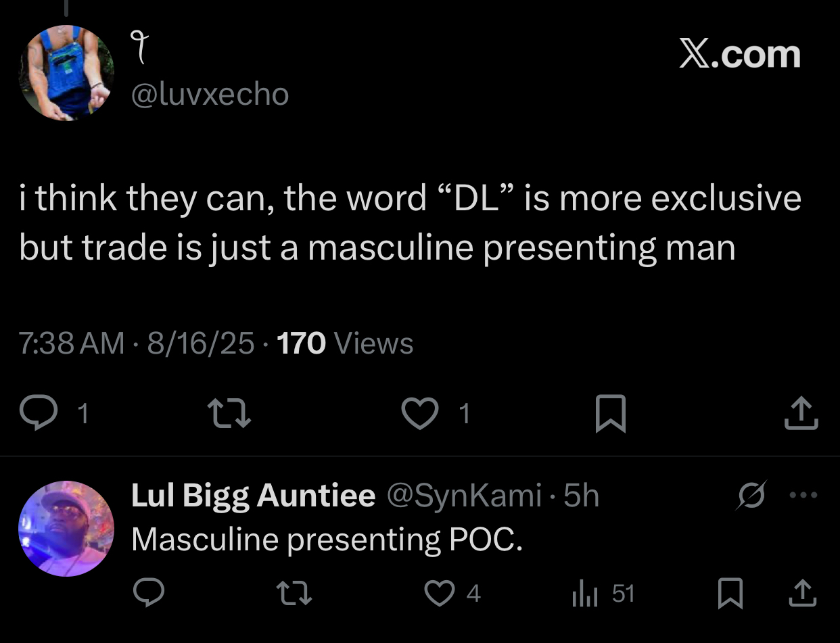Click the 170 Views count
Viewport: 840px width, 643px height.
click(345, 344)
